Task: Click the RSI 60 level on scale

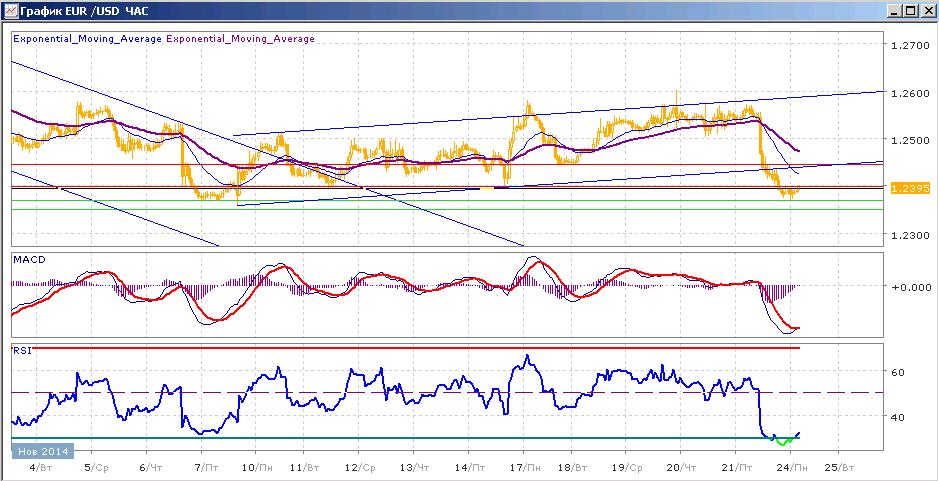Action: [x=898, y=371]
